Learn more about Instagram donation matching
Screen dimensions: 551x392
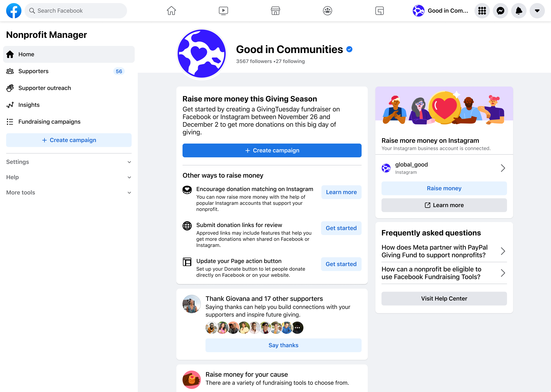point(341,192)
